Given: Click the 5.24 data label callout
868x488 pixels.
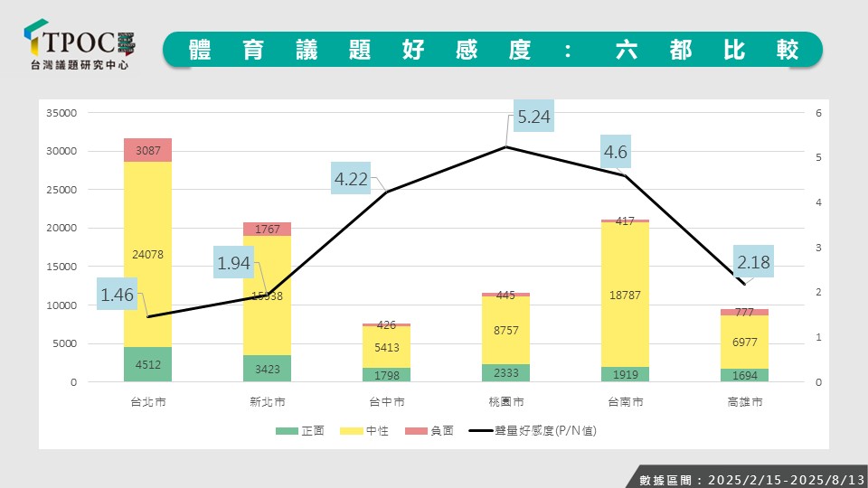Looking at the screenshot, I should click(x=533, y=117).
